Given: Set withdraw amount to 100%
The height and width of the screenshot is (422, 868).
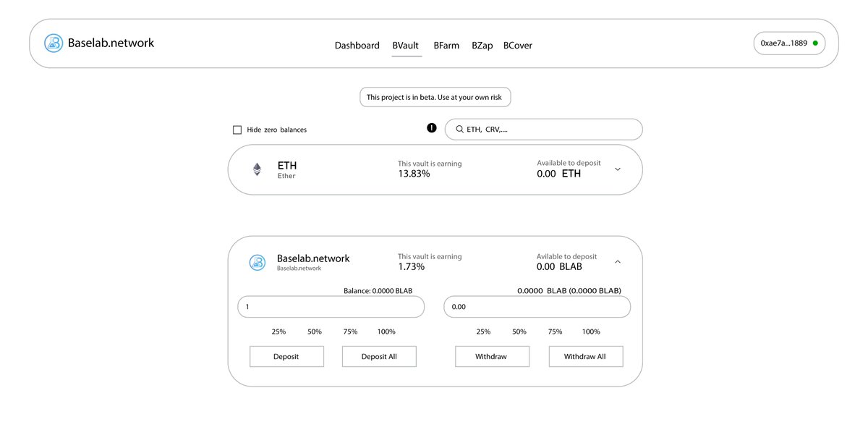Looking at the screenshot, I should pyautogui.click(x=591, y=332).
